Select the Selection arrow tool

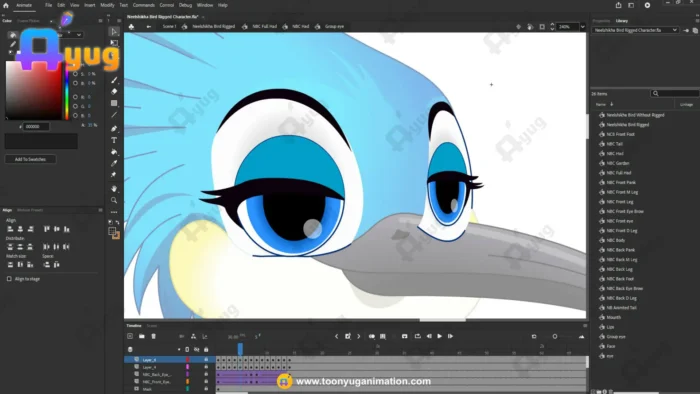click(114, 31)
